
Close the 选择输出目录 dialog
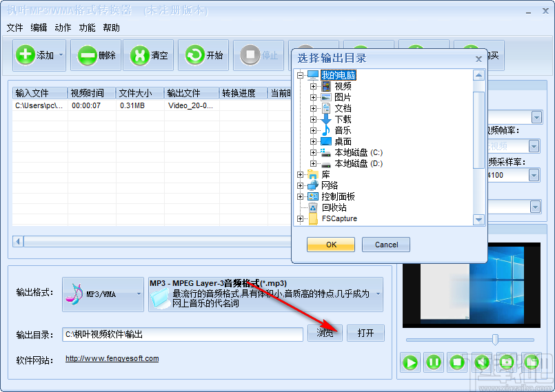tap(478, 59)
